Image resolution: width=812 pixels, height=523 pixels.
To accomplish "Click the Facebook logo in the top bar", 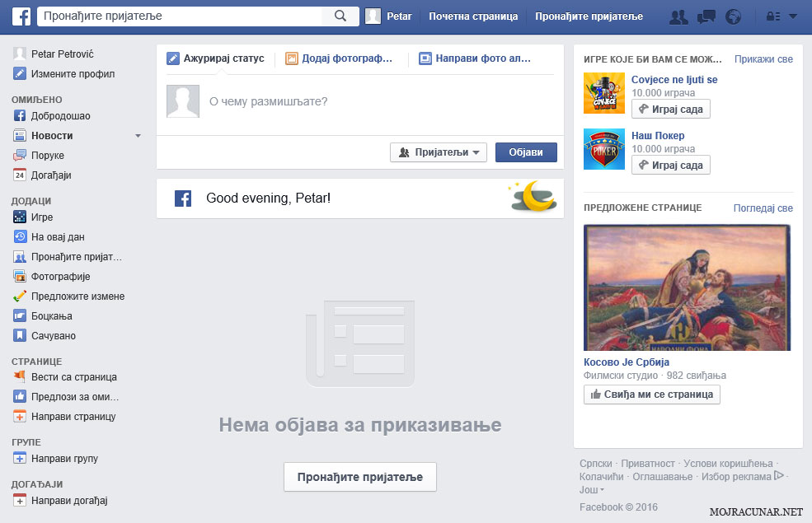I will (x=21, y=16).
